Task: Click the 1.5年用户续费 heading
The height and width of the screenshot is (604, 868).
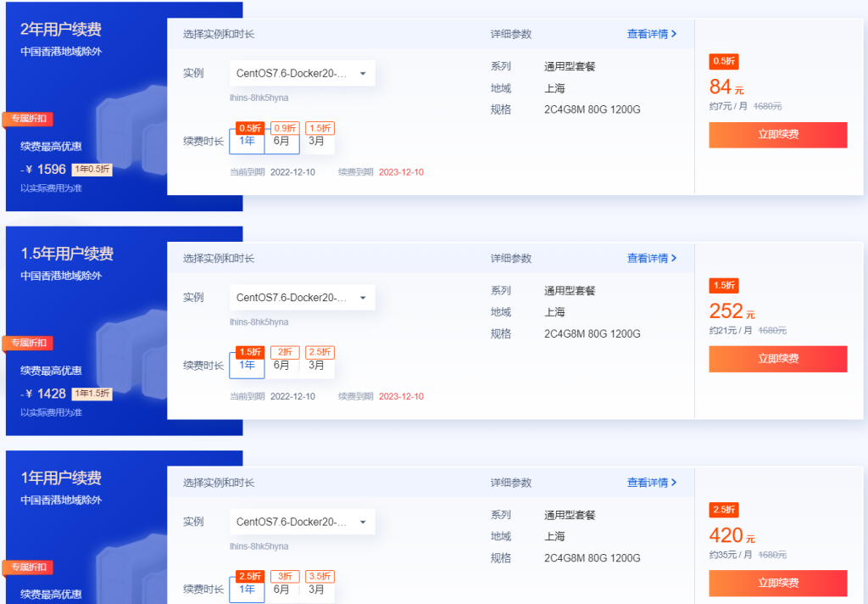Action: tap(67, 254)
